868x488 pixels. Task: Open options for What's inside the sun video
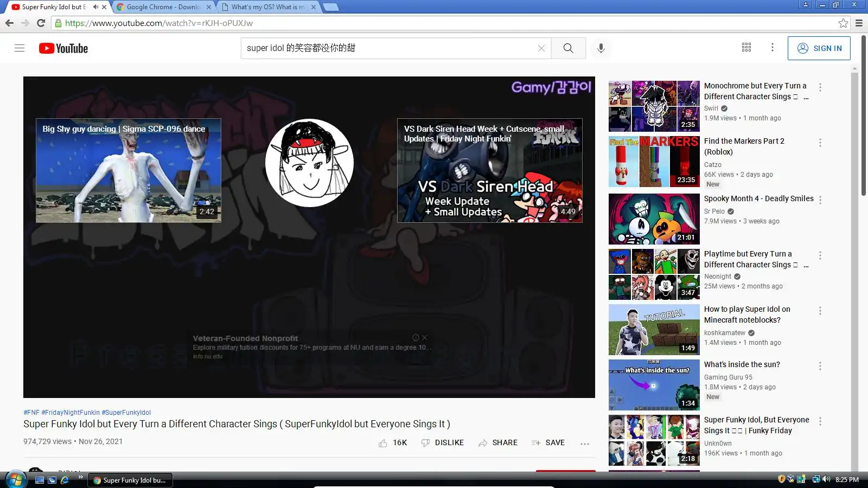tap(820, 366)
